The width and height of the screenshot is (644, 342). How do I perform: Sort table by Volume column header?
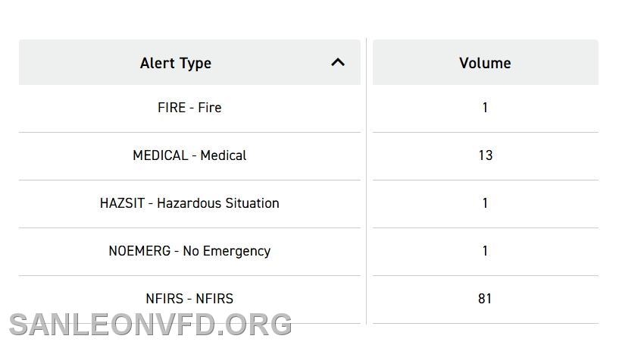[x=486, y=62]
